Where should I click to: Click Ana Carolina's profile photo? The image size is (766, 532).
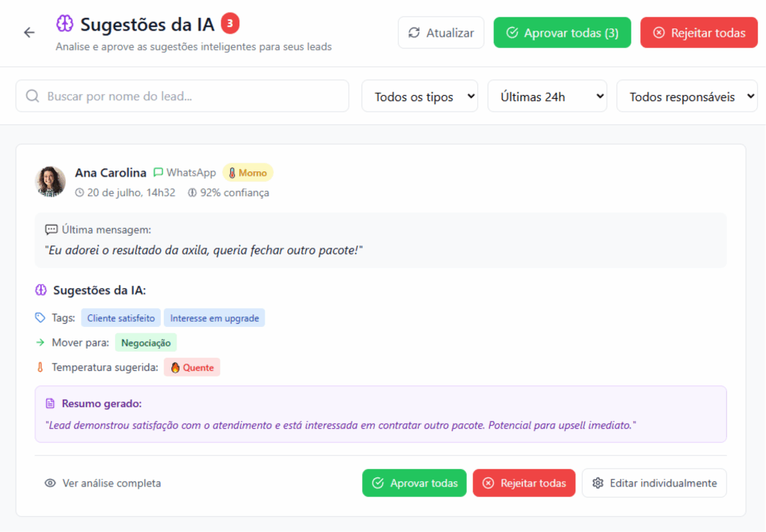click(x=50, y=182)
